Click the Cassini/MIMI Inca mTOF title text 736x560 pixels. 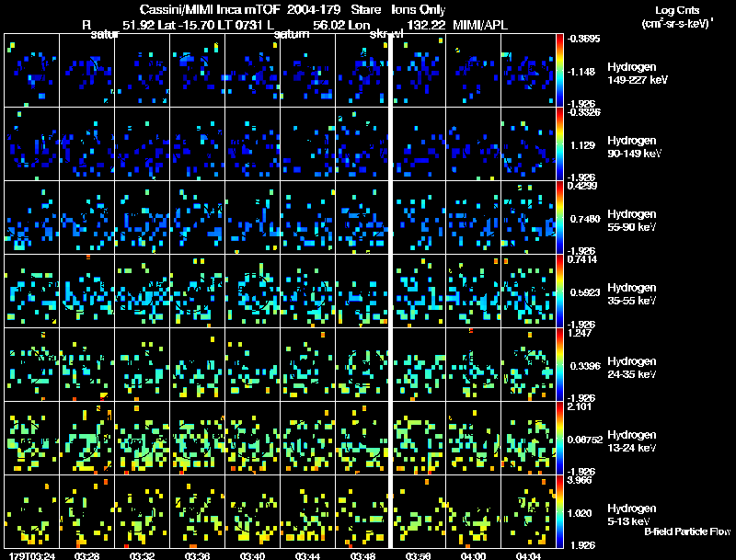(210, 9)
